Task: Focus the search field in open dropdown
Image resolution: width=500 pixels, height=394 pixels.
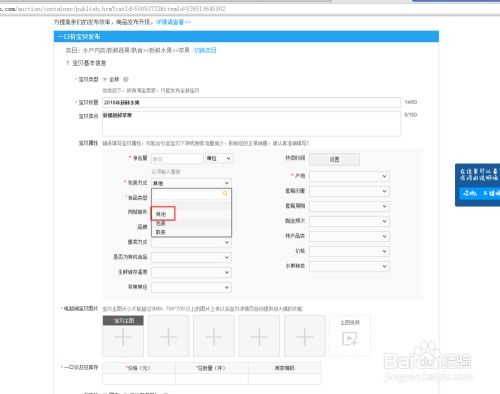Action: point(191,194)
